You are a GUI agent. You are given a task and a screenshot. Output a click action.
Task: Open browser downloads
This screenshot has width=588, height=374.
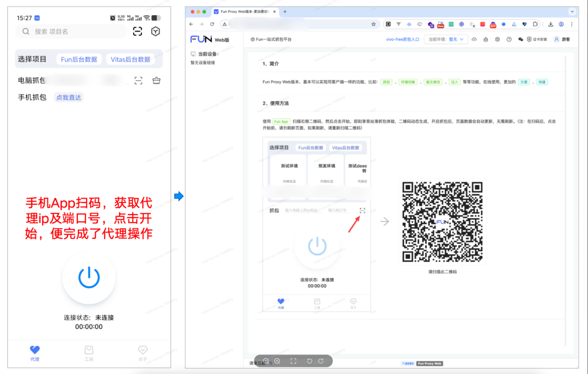point(550,24)
